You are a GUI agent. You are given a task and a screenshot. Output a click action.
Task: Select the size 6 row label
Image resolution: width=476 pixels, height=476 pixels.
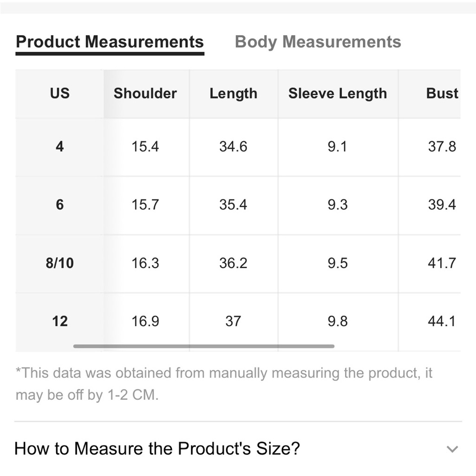(60, 205)
